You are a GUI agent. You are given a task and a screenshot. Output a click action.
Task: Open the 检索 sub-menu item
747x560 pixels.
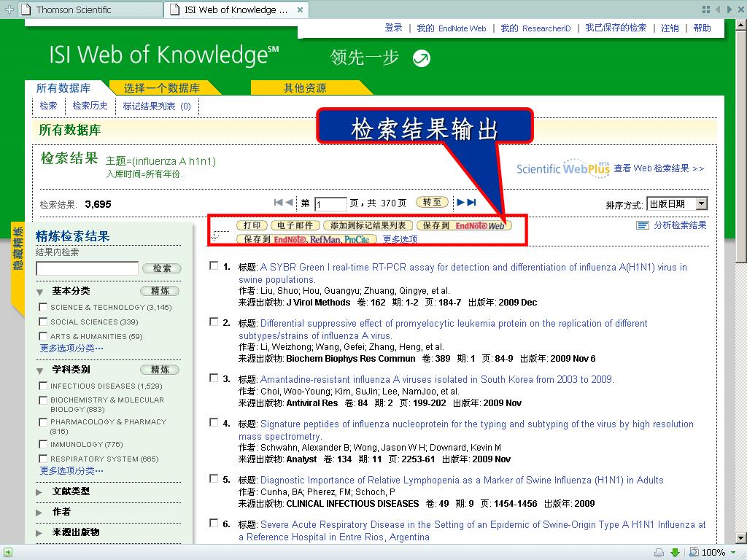[48, 106]
